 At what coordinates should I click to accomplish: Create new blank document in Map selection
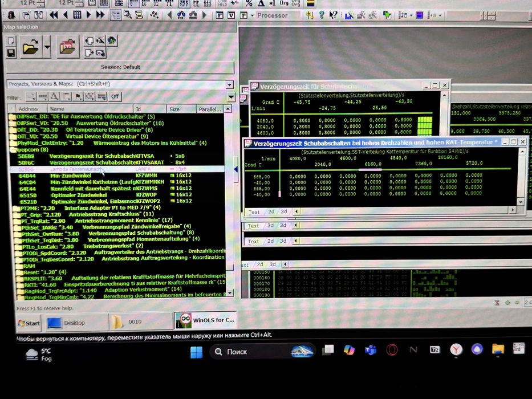11,41
